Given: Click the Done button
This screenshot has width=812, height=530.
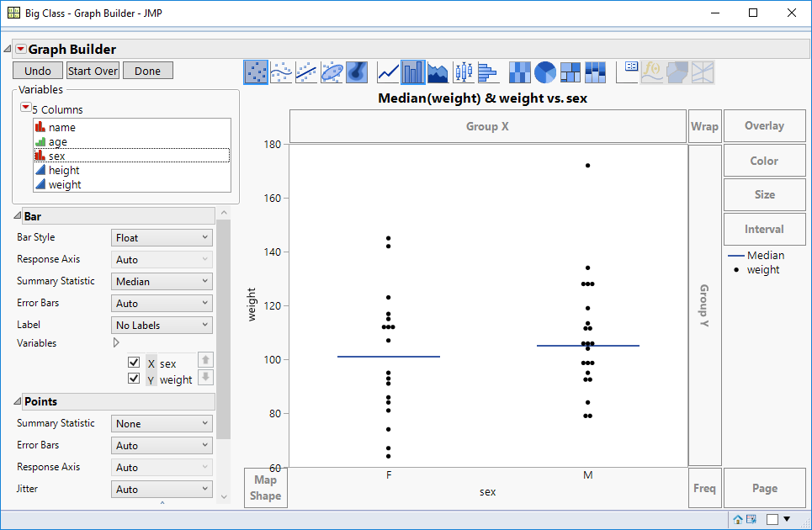Looking at the screenshot, I should tap(147, 71).
